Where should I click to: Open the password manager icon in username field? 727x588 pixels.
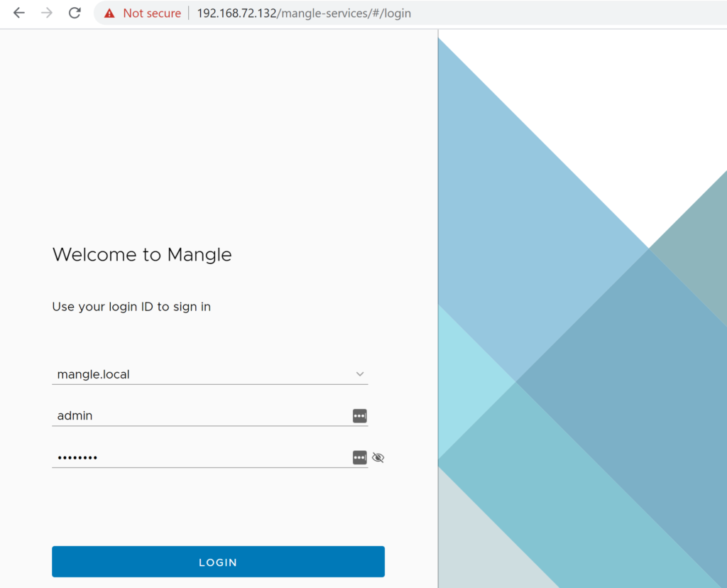click(360, 416)
